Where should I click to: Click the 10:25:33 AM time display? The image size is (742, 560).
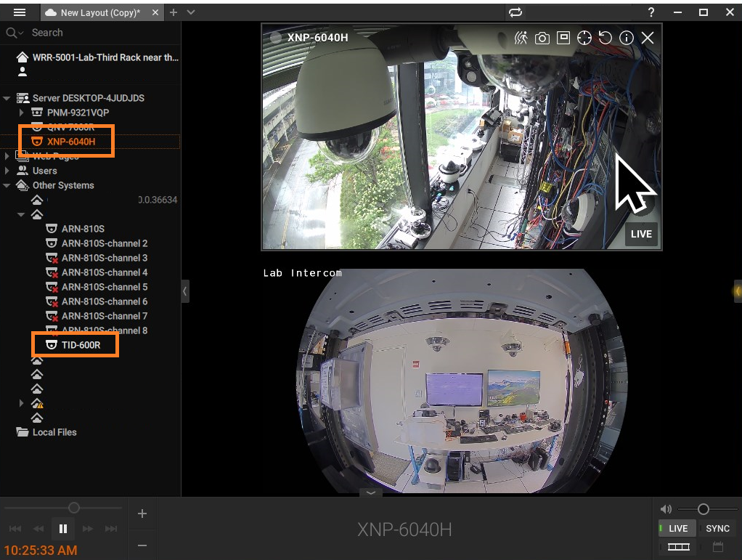[x=41, y=550]
